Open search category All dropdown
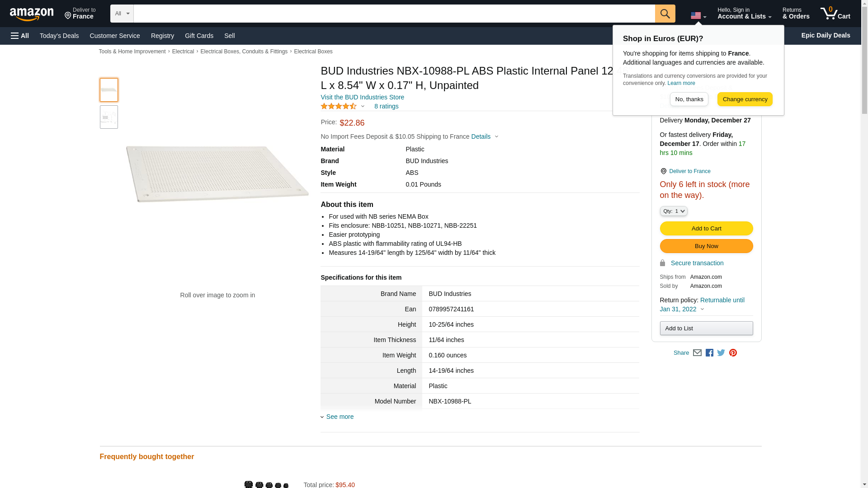 [122, 14]
